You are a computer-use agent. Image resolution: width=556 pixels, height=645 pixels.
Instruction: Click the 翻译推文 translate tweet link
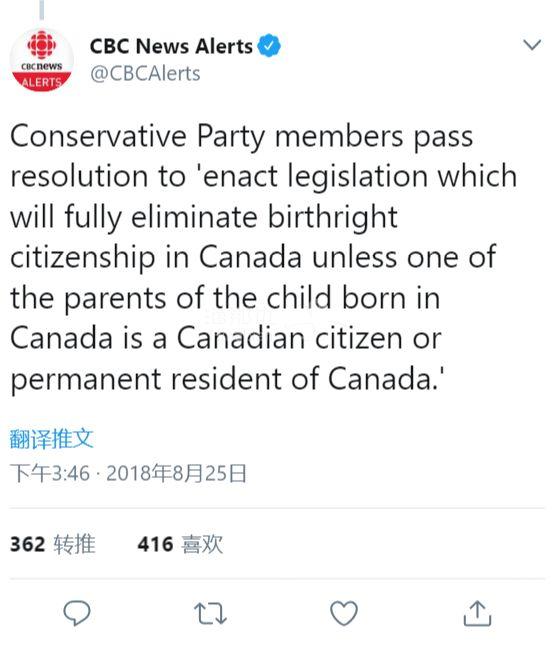point(52,439)
